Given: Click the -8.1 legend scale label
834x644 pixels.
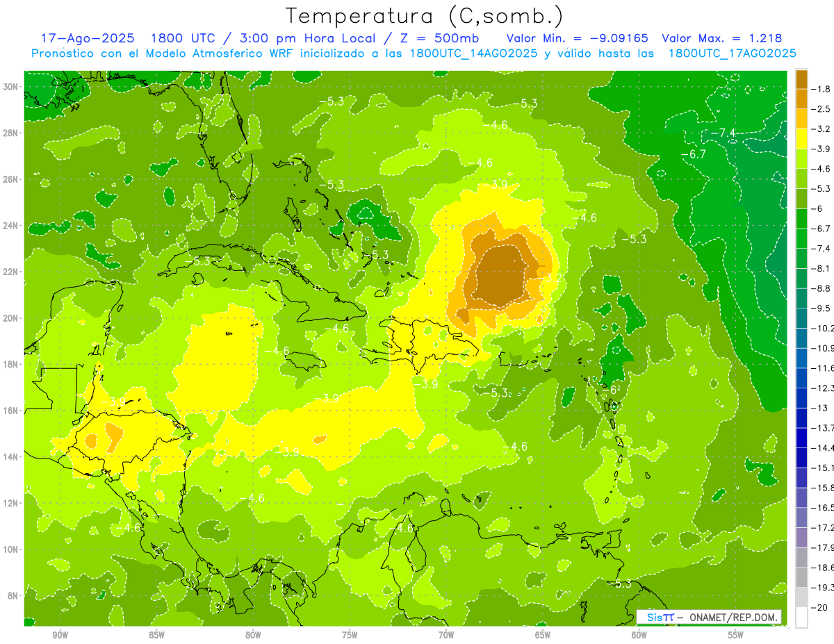Looking at the screenshot, I should point(821,268).
